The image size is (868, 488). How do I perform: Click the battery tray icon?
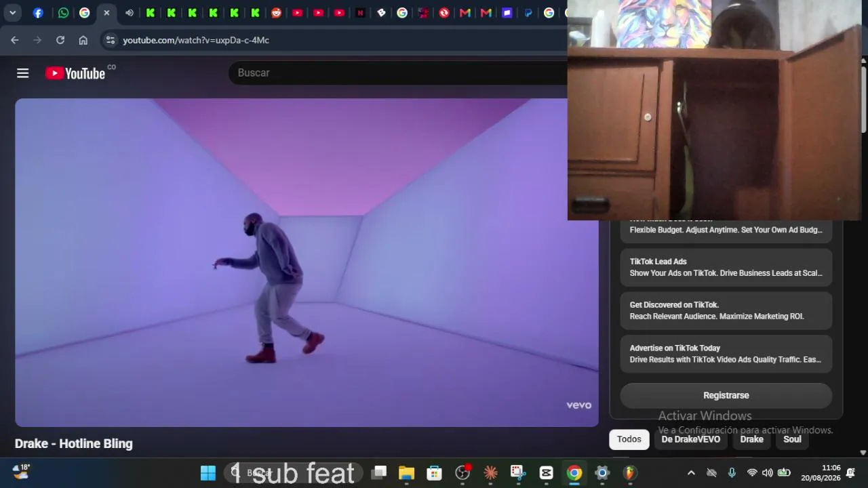point(784,473)
